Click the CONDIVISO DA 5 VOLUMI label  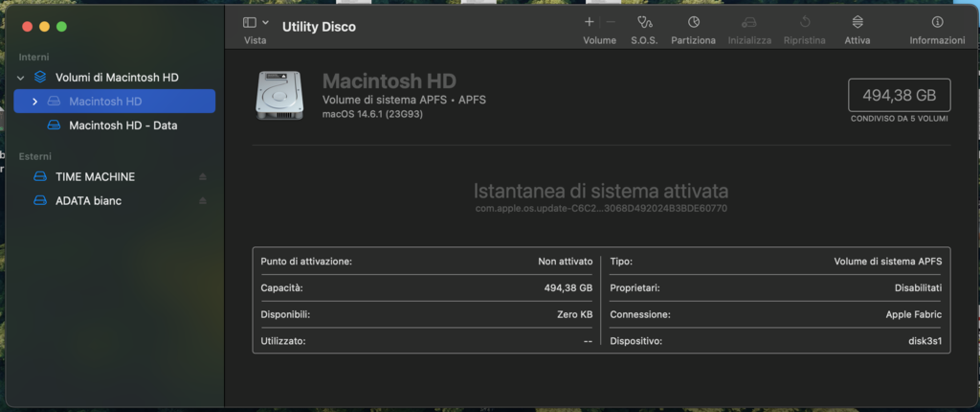[x=900, y=119]
